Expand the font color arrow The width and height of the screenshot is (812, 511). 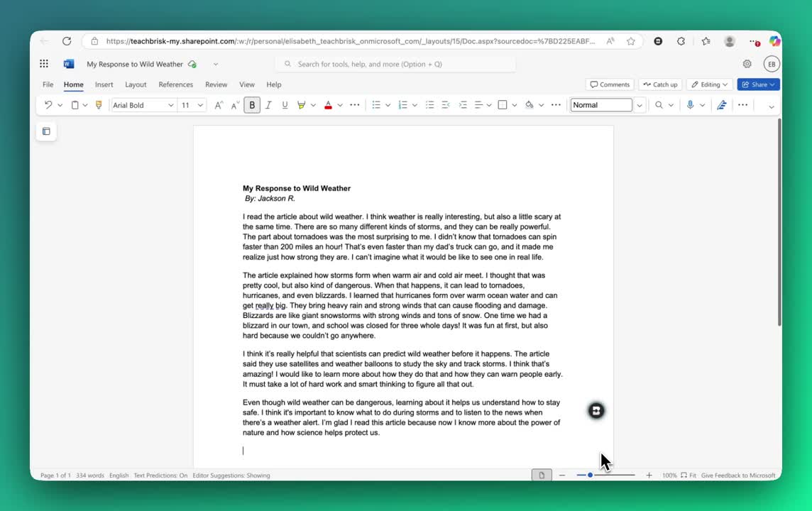[340, 106]
